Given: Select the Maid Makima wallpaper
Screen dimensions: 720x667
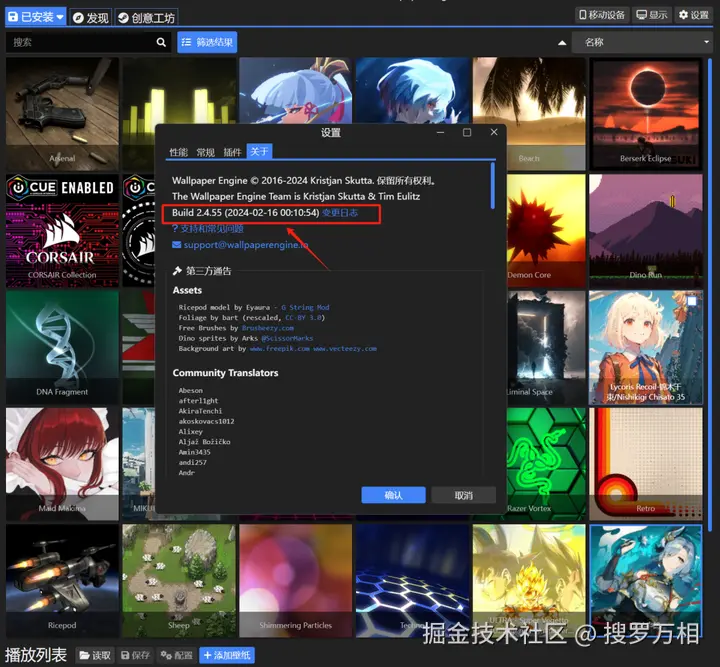Looking at the screenshot, I should tap(62, 464).
